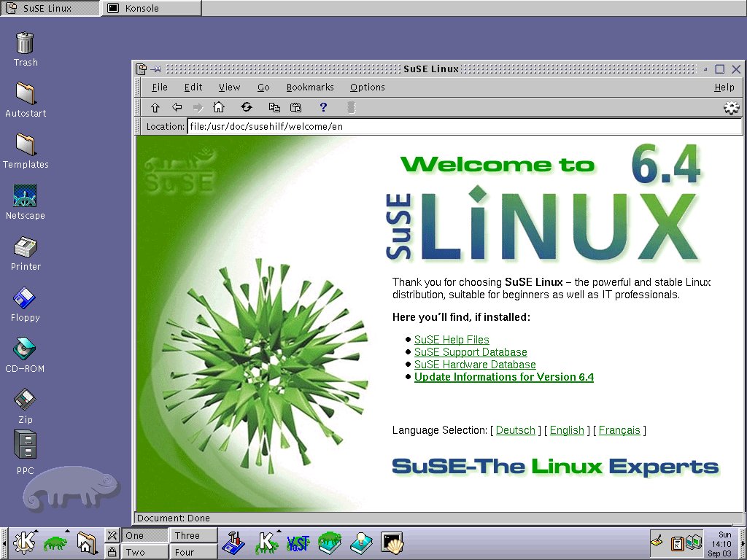Launch YaST from the panel
Viewport: 747px width, 560px height.
pos(298,542)
